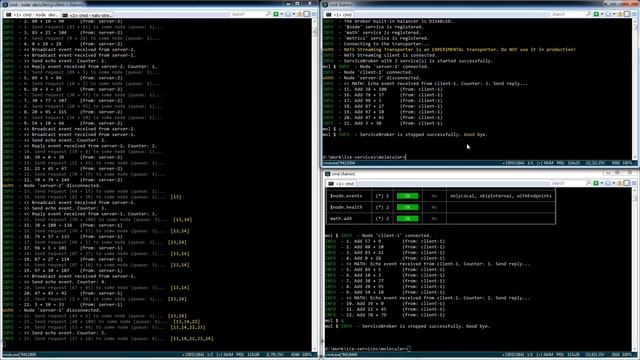Click search magnifier icon in bottom-right window
Screen dimensions: 640x360
588,183
